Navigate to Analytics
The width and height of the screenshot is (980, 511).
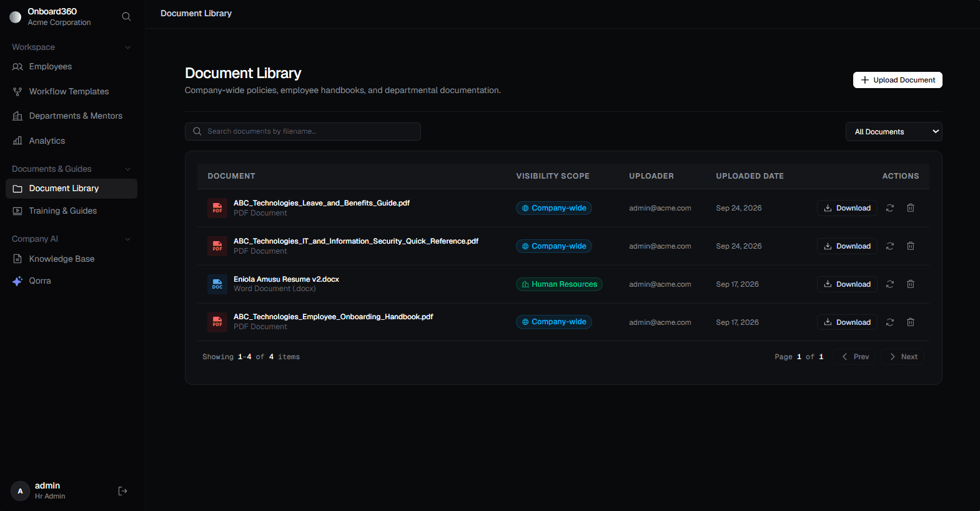tap(71, 141)
